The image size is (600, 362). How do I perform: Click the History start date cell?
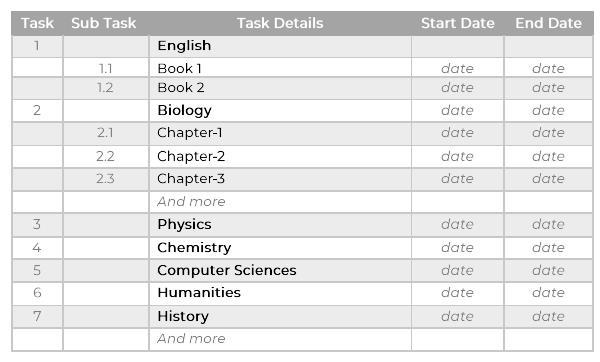(458, 316)
